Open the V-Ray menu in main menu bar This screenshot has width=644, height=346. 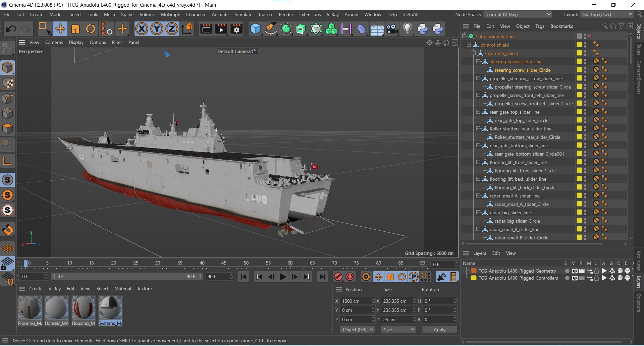pos(332,14)
